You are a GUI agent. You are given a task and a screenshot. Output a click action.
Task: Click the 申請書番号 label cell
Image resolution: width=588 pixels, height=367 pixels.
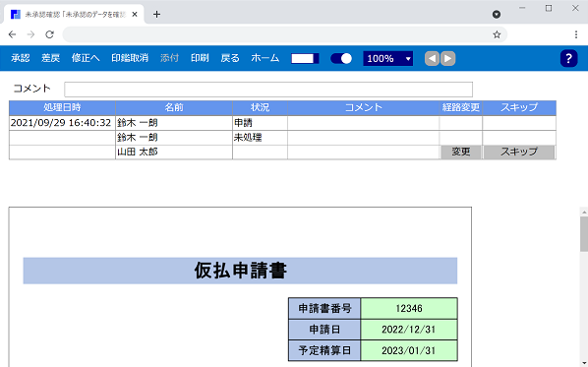tap(324, 309)
